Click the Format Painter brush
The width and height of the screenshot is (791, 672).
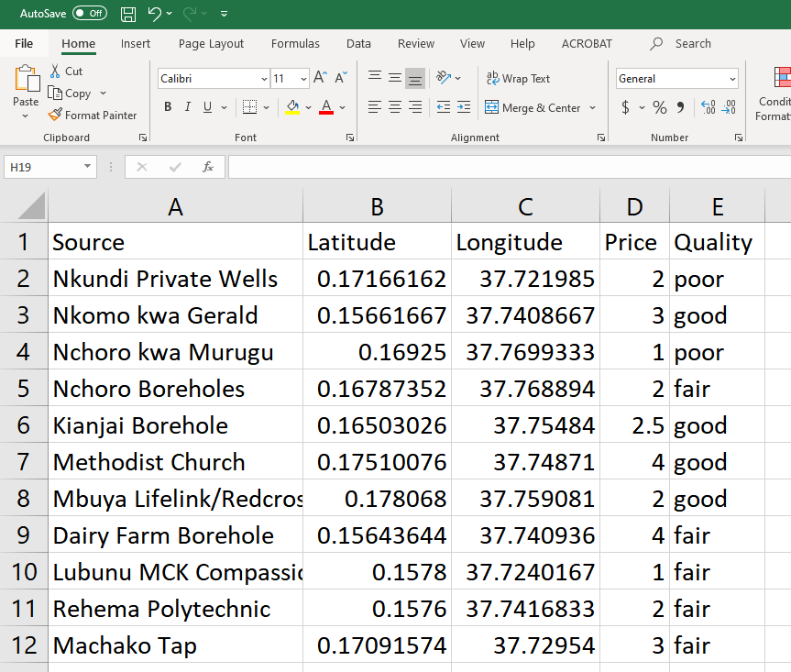coord(56,116)
